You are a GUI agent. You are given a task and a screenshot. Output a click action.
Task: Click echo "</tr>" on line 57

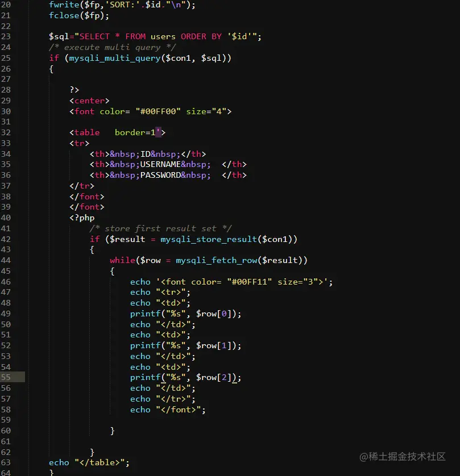[163, 399]
